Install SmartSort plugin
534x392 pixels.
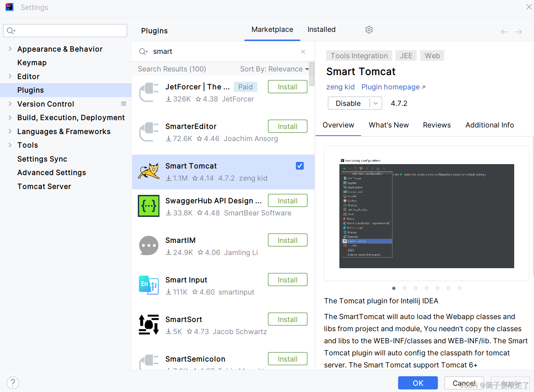tap(288, 319)
